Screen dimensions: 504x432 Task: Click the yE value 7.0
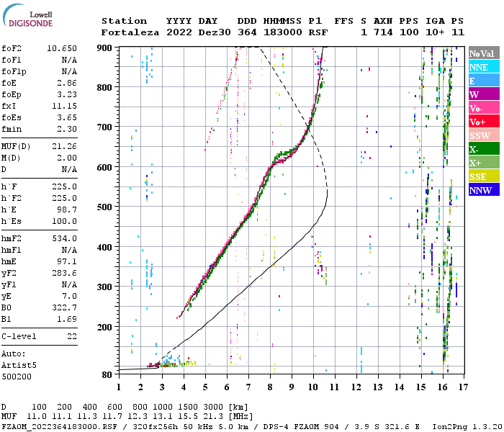[x=69, y=296]
